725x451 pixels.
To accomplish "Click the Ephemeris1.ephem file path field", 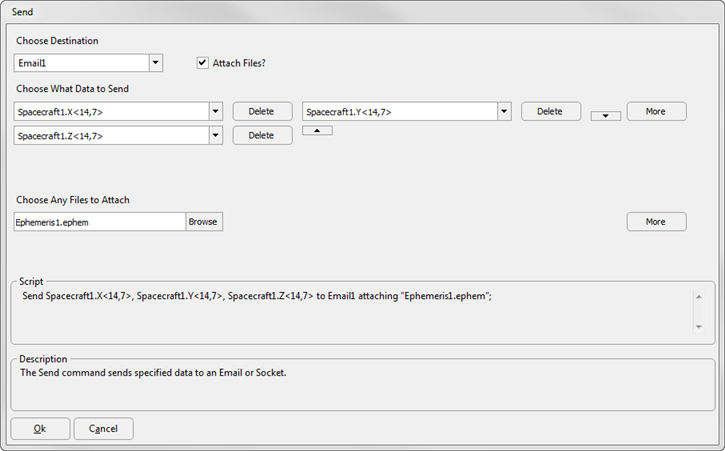I will point(100,222).
